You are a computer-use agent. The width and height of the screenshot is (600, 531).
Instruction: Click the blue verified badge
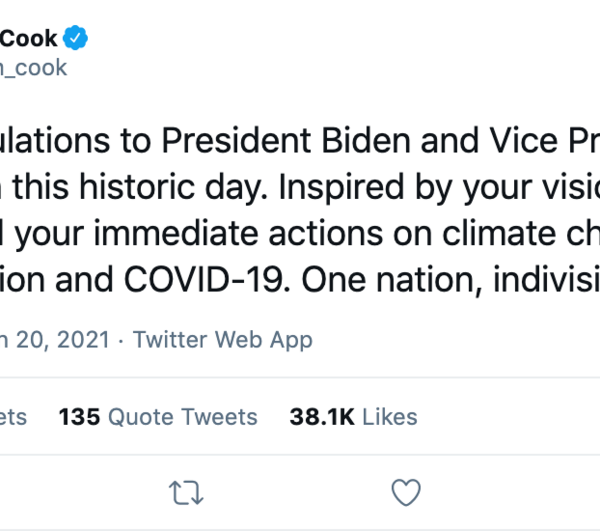pos(76,39)
